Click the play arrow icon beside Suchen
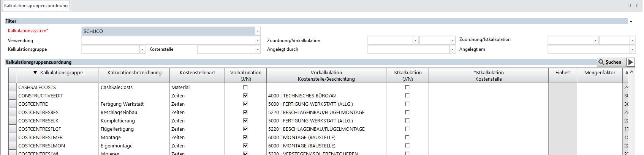Viewport: 644px width, 155px height. pyautogui.click(x=631, y=62)
